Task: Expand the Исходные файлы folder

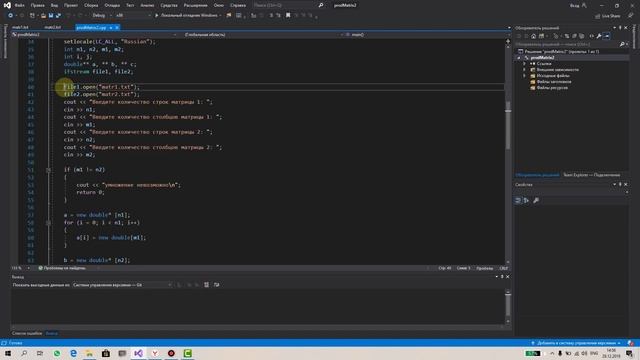Action: click(x=524, y=76)
